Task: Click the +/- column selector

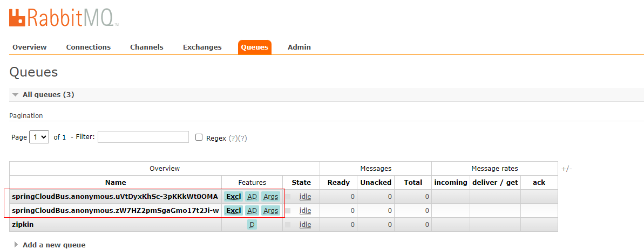Action: point(567,169)
